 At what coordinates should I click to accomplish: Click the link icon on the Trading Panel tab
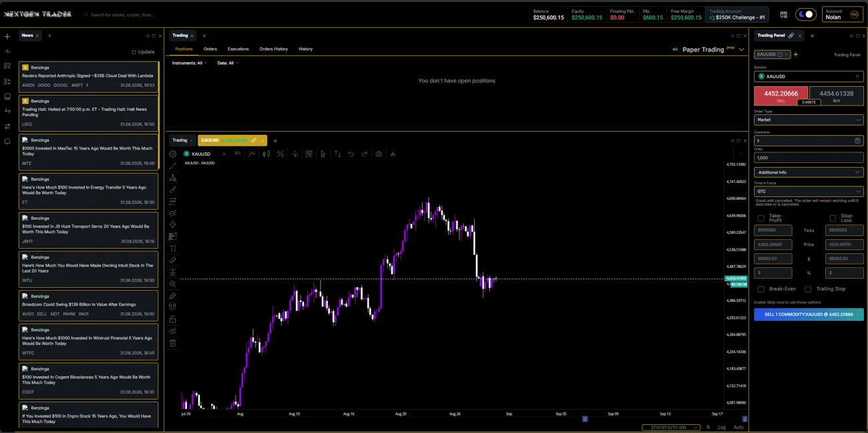click(791, 35)
